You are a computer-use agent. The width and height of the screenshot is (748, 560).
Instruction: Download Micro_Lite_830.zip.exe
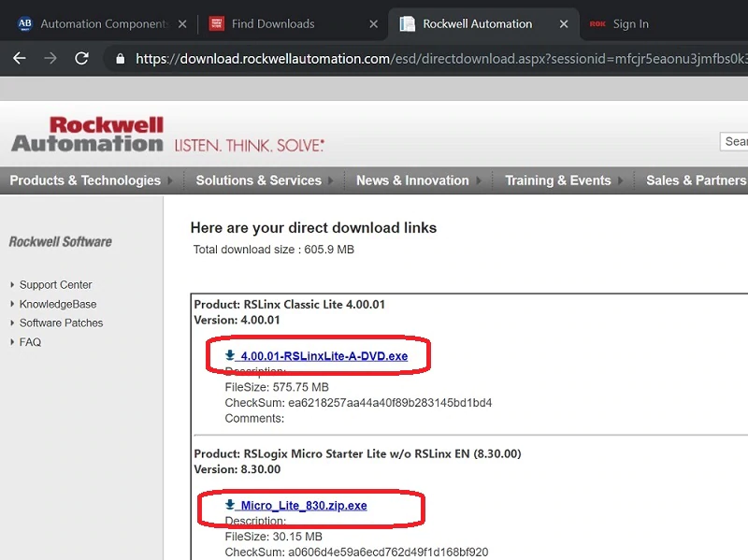[x=304, y=505]
